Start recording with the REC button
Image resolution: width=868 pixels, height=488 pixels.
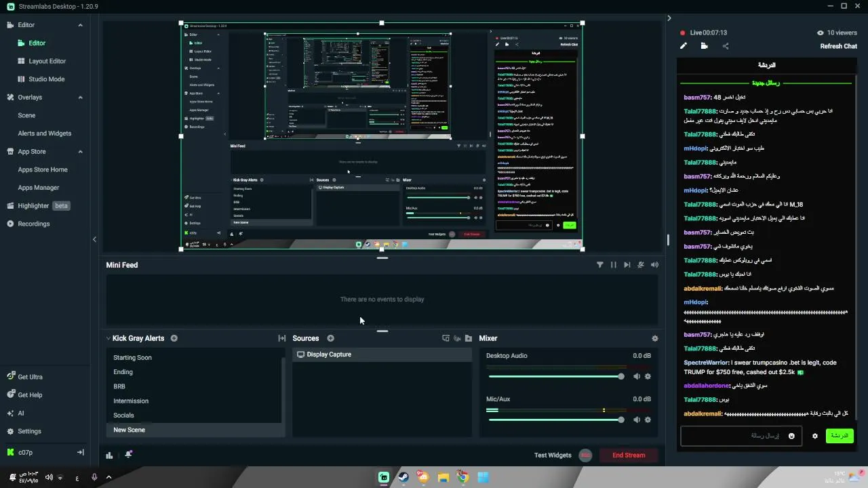585,455
